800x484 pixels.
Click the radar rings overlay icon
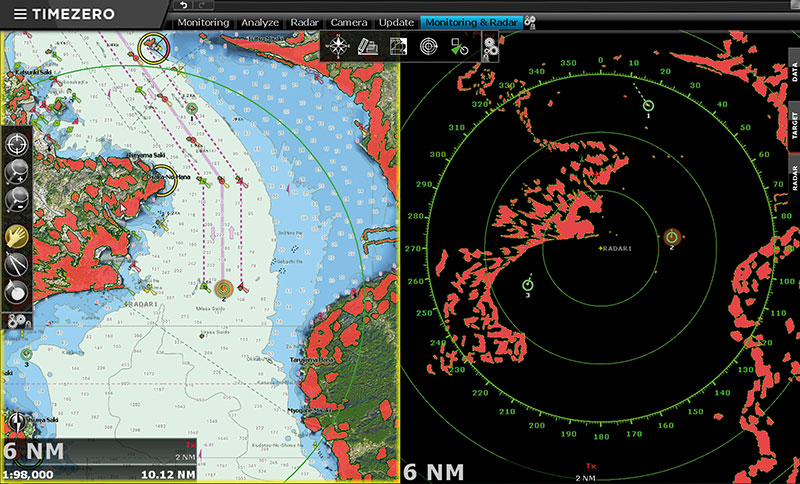pos(429,46)
